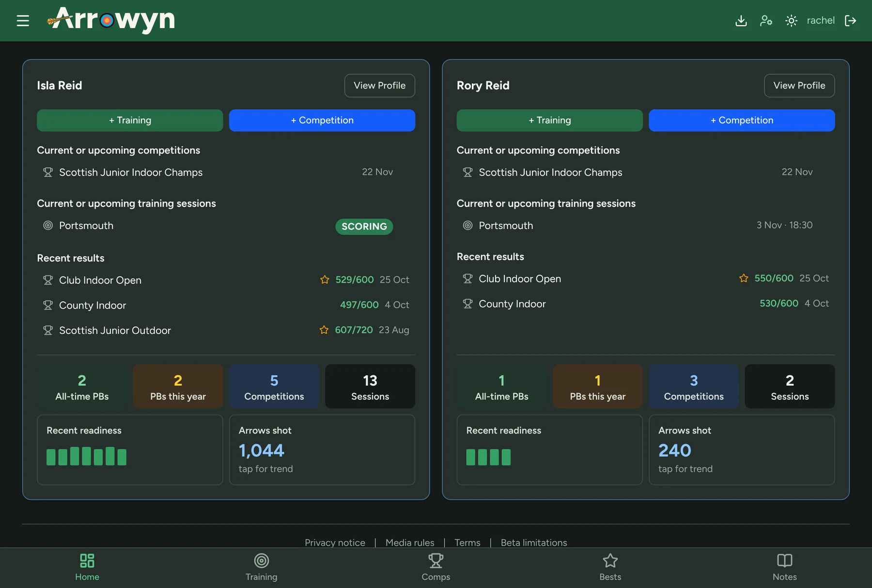Image resolution: width=872 pixels, height=588 pixels.
Task: Open the hamburger menu
Action: pyautogui.click(x=23, y=20)
